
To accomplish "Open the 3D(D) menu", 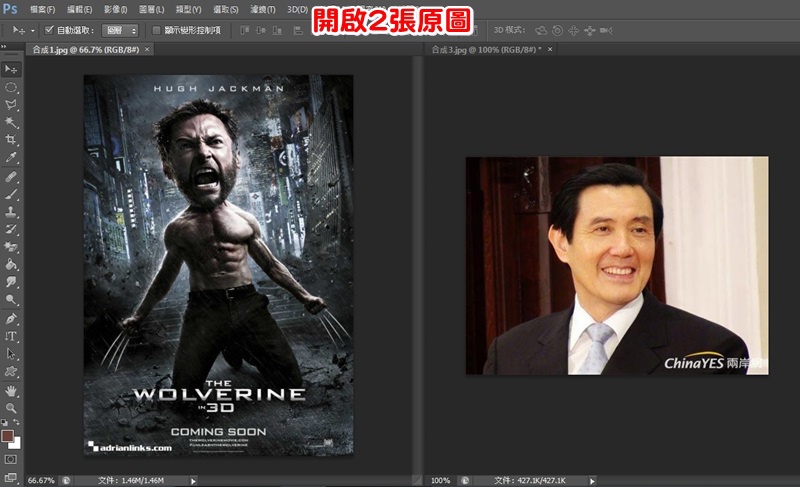I will coord(297,10).
